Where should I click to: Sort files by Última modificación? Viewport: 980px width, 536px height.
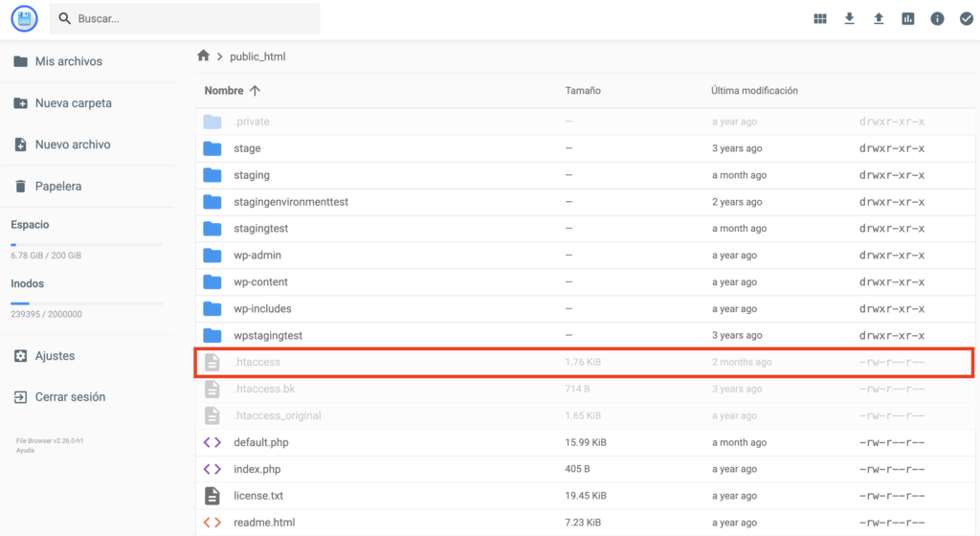coord(754,91)
